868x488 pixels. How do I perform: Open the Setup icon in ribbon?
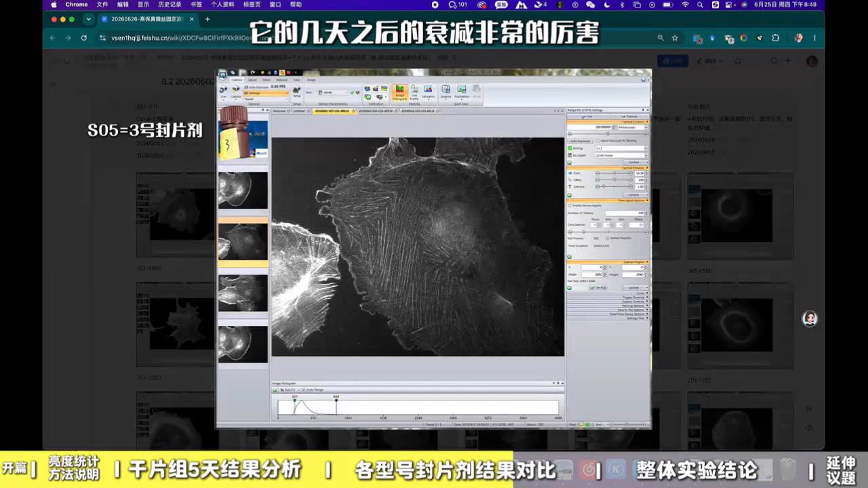pyautogui.click(x=296, y=91)
